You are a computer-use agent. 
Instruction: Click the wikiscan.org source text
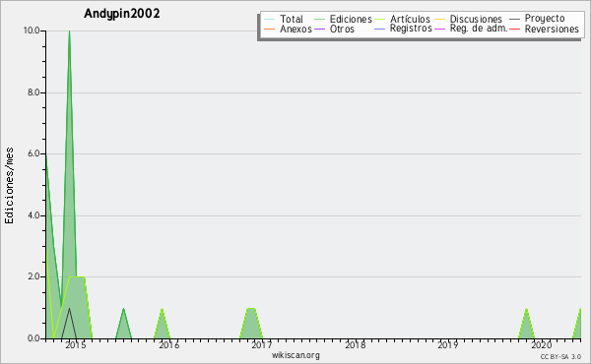click(x=295, y=355)
